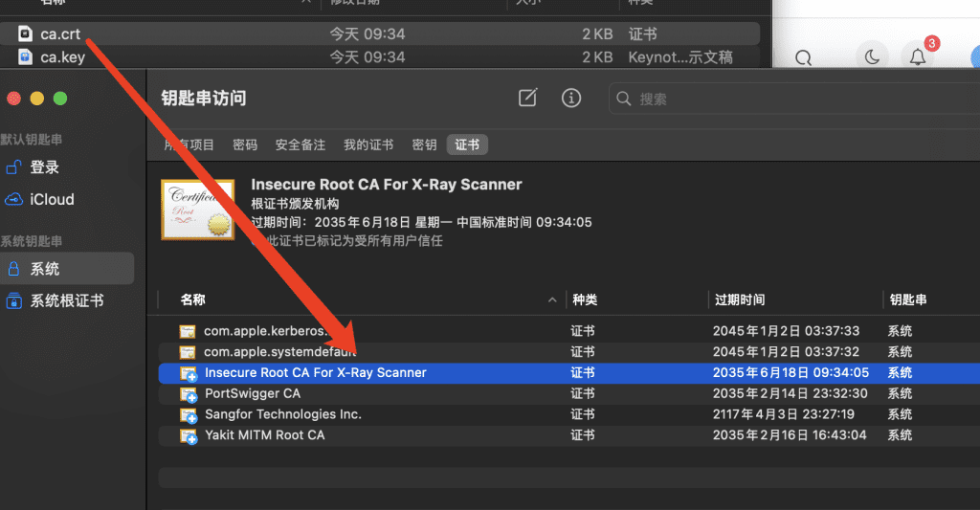Screen dimensions: 980x510
Task: Sort by the 名称 column header
Action: tap(193, 300)
